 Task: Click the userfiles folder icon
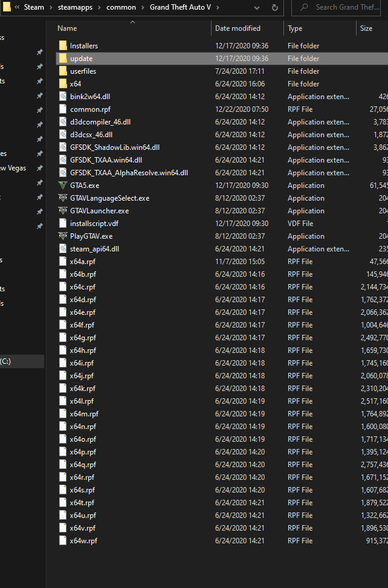pos(63,71)
